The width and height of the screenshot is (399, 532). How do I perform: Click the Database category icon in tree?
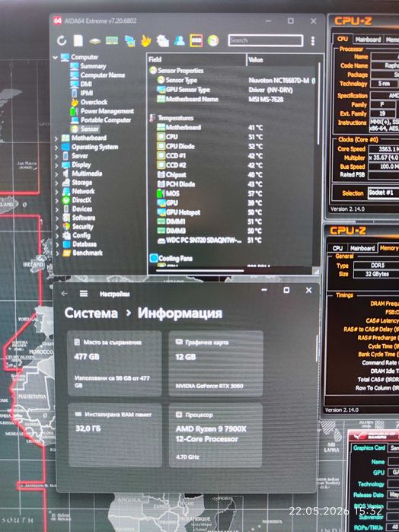click(x=66, y=244)
